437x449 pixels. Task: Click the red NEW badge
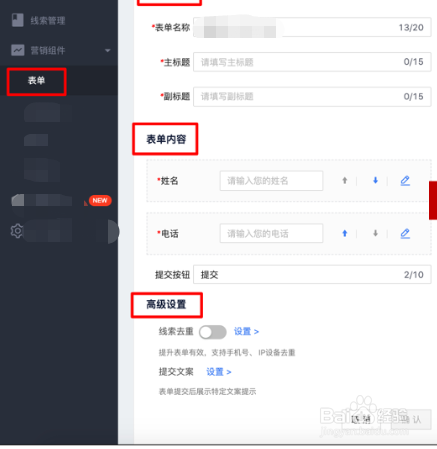[100, 200]
